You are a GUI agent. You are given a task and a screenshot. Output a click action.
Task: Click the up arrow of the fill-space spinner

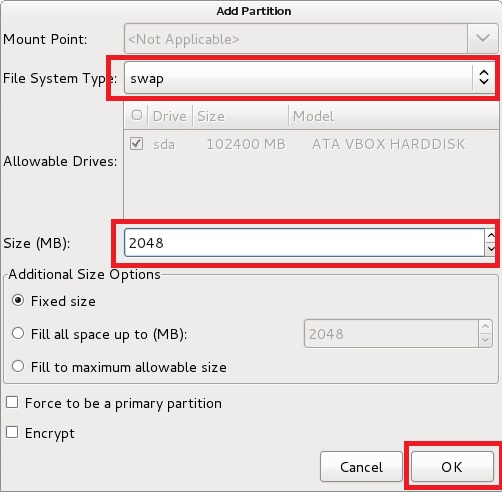coord(485,326)
